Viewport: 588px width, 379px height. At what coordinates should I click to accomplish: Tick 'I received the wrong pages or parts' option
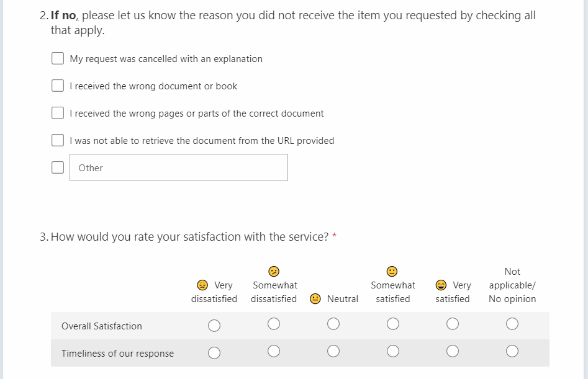pos(58,114)
